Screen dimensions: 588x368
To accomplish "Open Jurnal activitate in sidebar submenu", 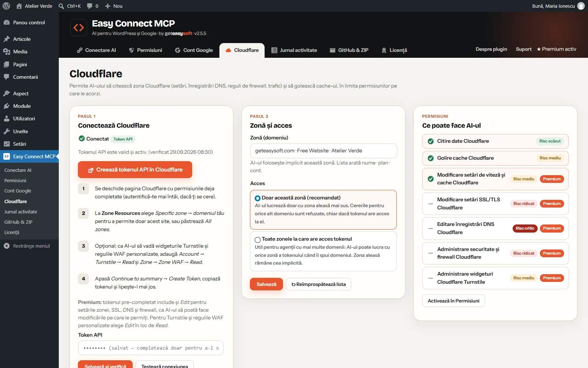I will 21,212.
